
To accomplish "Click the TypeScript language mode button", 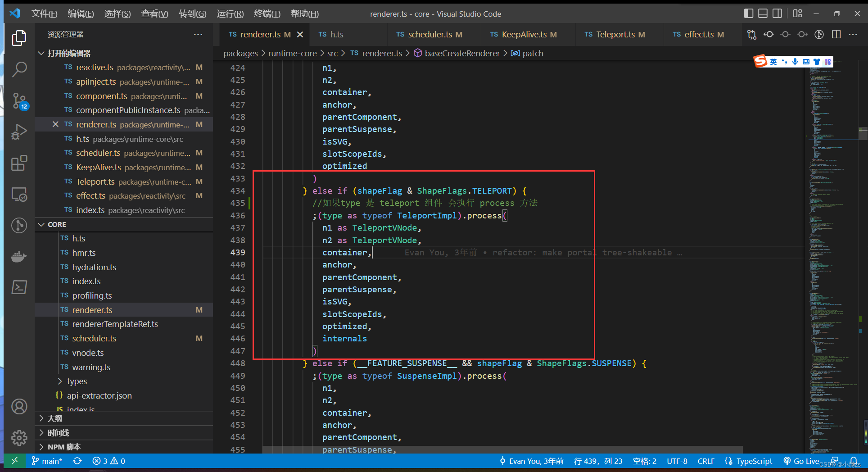I will (x=754, y=461).
